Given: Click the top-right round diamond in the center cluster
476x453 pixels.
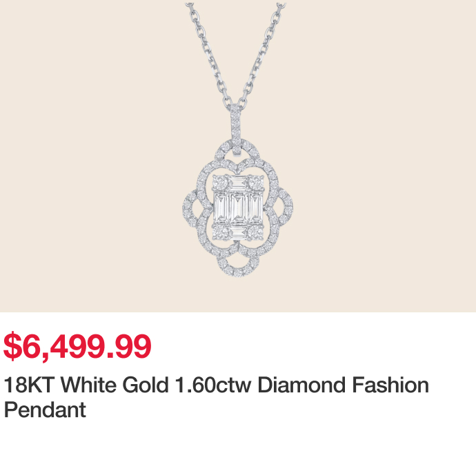Looking at the screenshot, I should [254, 183].
